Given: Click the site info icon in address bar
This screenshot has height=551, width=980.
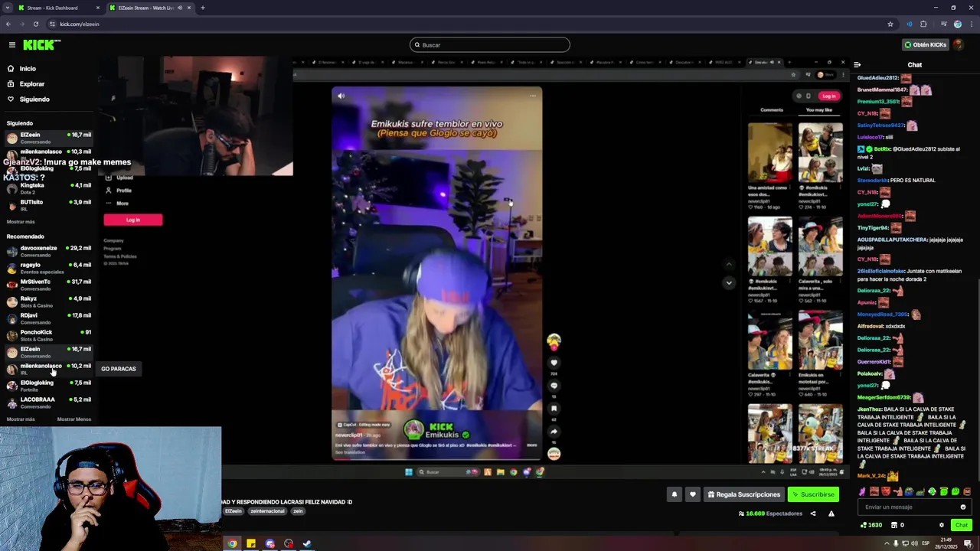Looking at the screenshot, I should tap(52, 24).
